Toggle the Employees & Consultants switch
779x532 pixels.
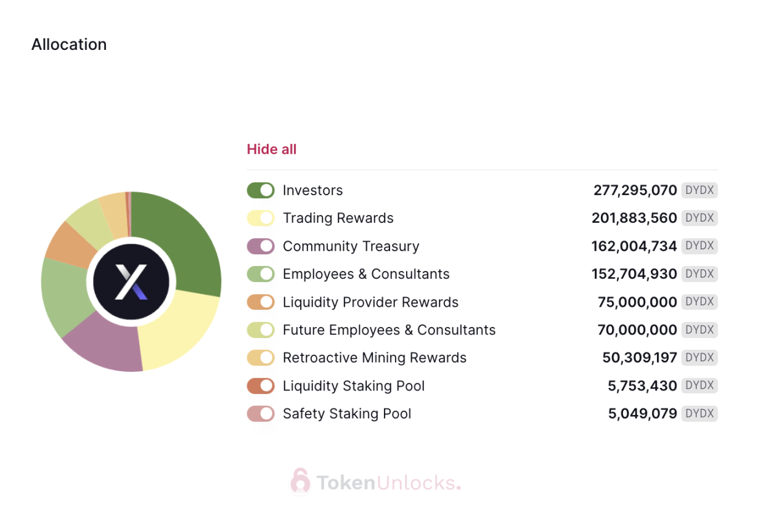(x=261, y=274)
